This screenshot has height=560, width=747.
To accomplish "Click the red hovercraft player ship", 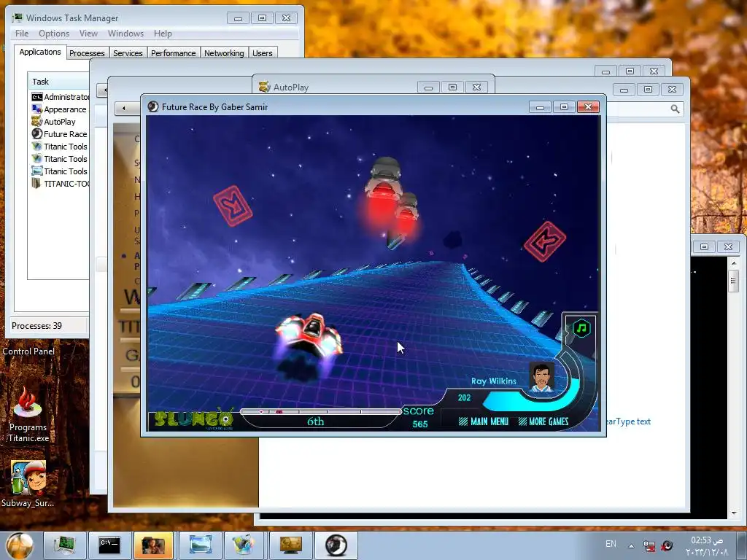I will coord(309,335).
